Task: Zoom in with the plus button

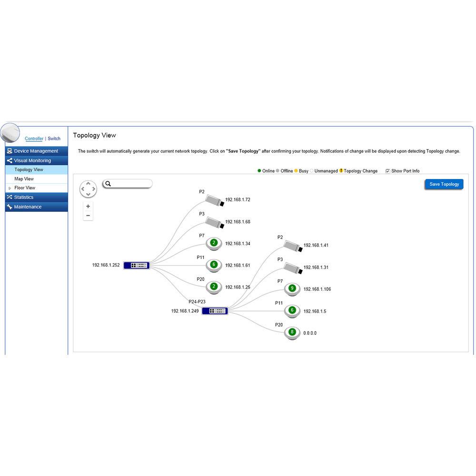Action: (x=88, y=207)
